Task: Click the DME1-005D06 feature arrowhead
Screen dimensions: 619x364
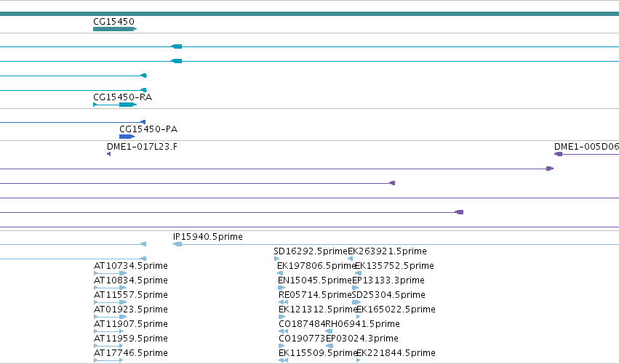Action: [x=558, y=154]
